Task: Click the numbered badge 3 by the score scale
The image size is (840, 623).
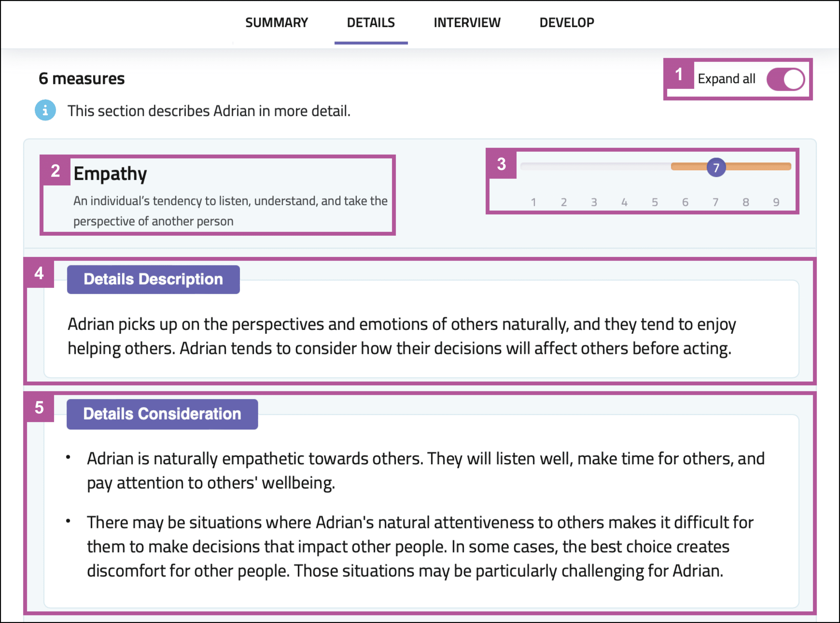Action: coord(501,164)
